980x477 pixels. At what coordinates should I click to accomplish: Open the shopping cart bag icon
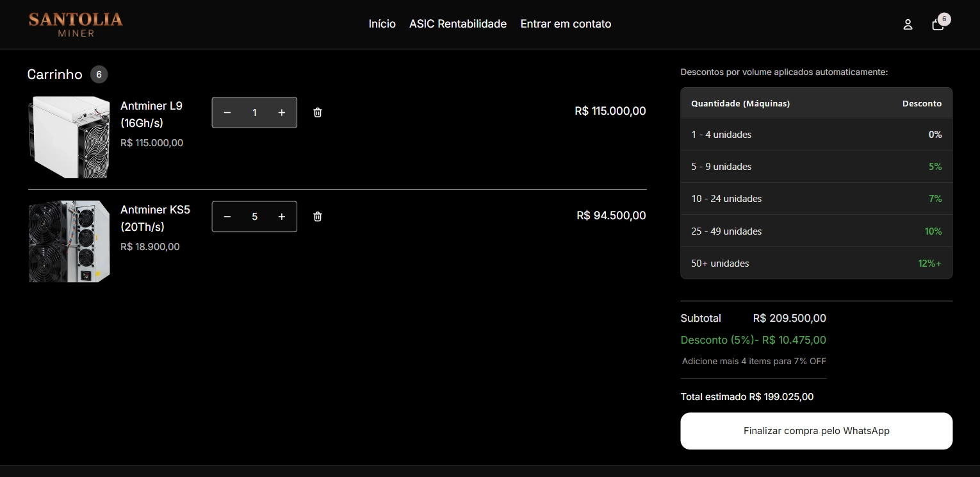point(938,24)
